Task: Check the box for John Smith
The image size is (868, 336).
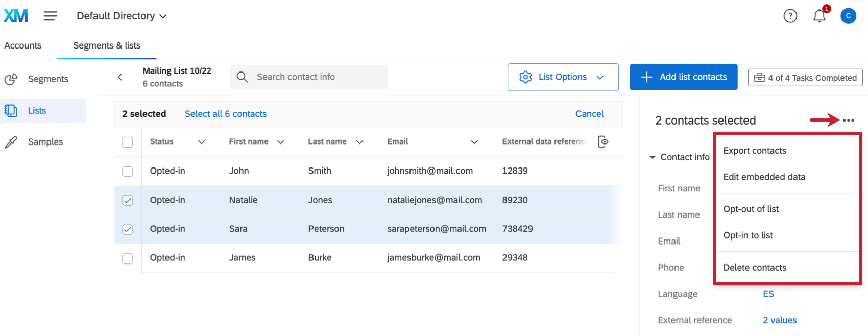Action: pyautogui.click(x=128, y=171)
